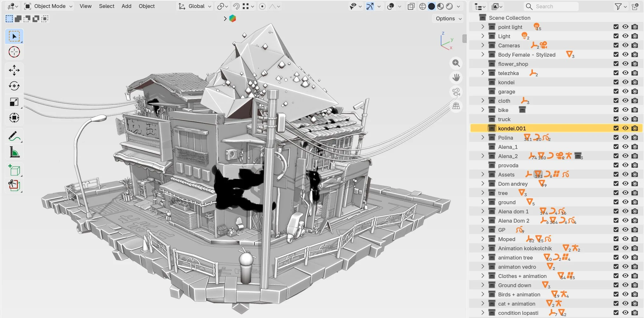This screenshot has height=318, width=644.
Task: Open the View menu
Action: (85, 6)
